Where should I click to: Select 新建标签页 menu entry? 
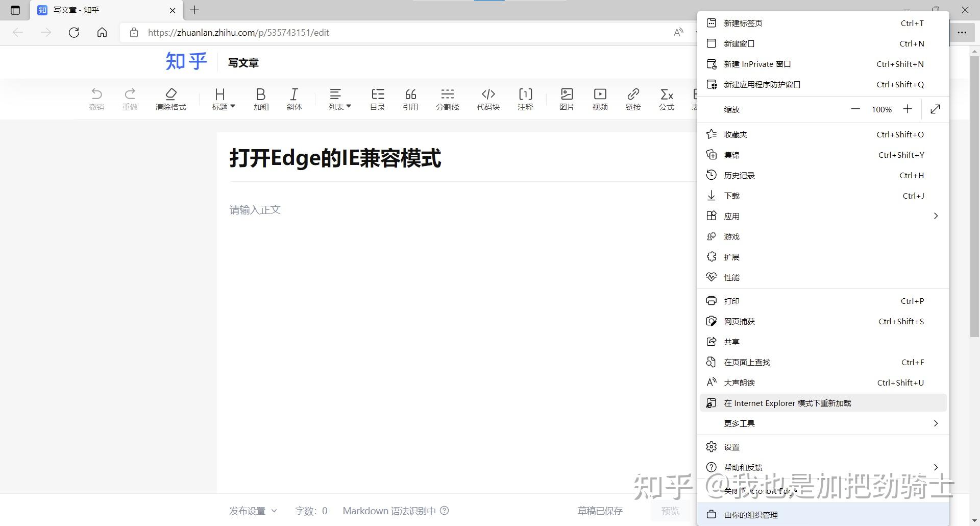coord(823,23)
